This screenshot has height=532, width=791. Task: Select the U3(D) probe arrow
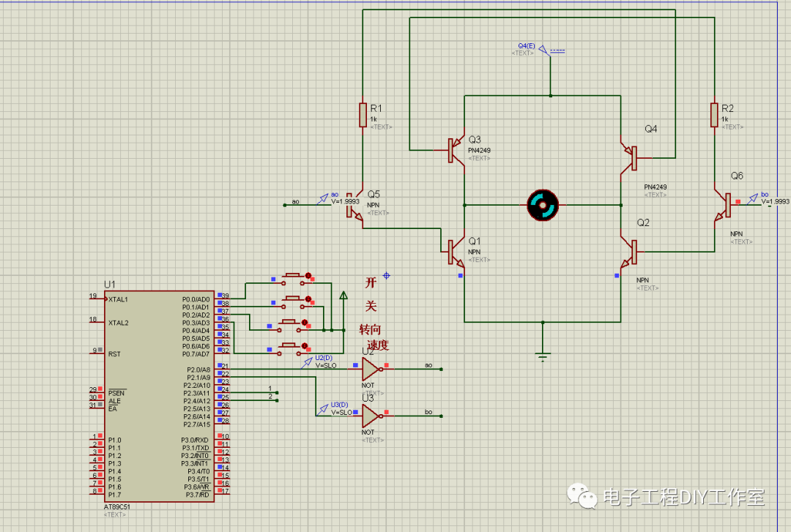323,409
